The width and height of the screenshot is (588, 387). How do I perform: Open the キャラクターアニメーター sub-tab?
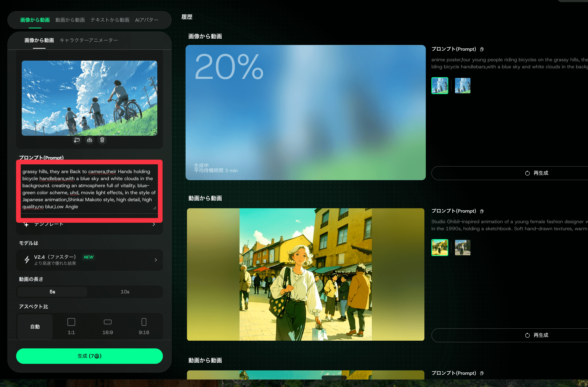pos(89,40)
